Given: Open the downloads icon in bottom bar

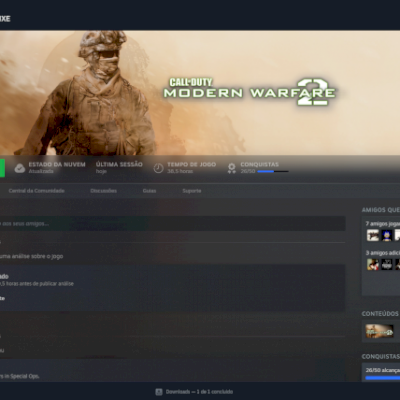Looking at the screenshot, I should coord(159,392).
